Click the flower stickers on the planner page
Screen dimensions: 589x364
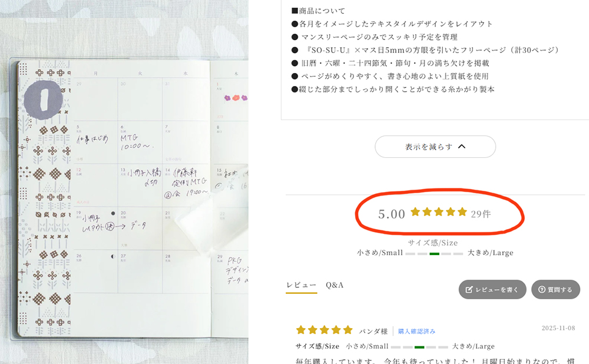click(236, 98)
